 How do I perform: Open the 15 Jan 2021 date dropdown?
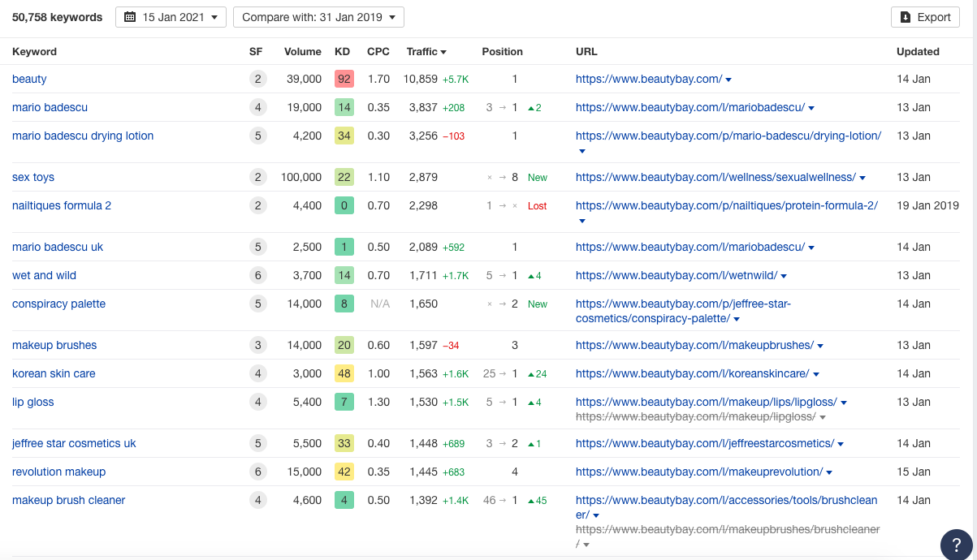point(171,17)
